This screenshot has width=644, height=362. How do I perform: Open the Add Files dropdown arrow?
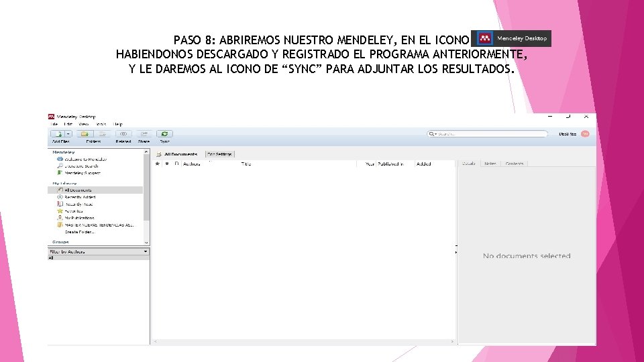68,134
